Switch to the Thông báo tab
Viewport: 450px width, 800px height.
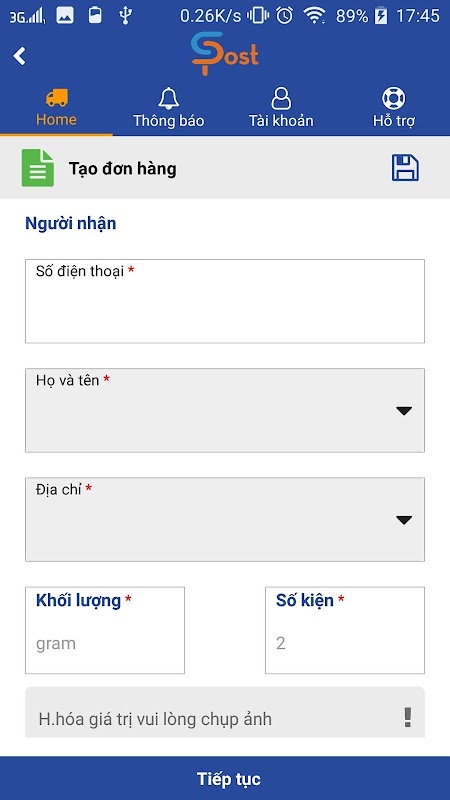(x=168, y=107)
